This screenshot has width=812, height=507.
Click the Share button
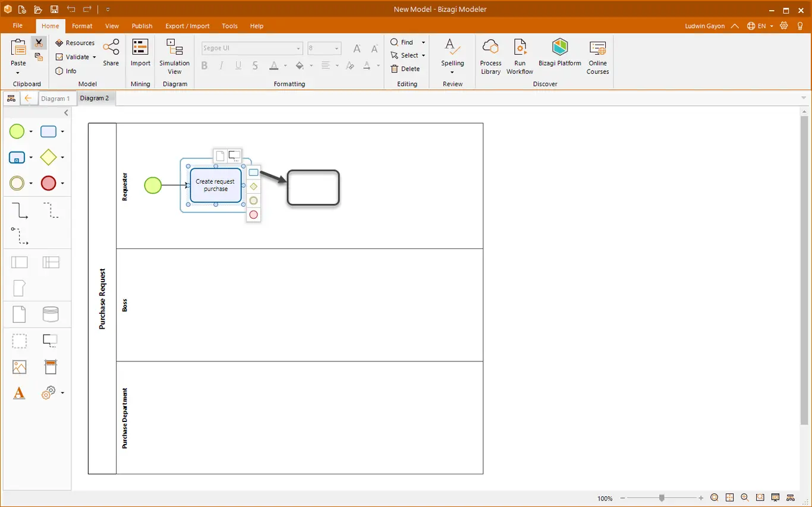point(111,53)
